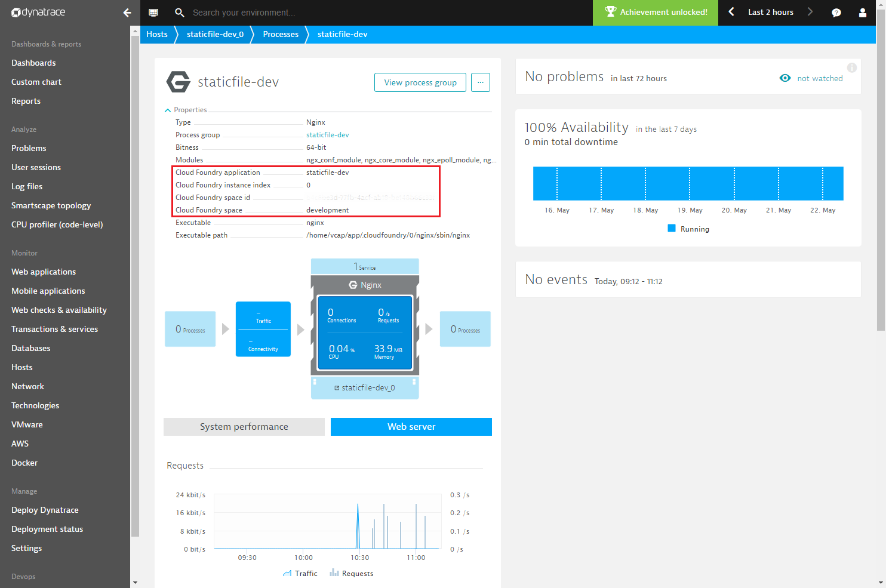
Task: Open Deploy Dynatrace in sidebar
Action: pyautogui.click(x=45, y=510)
